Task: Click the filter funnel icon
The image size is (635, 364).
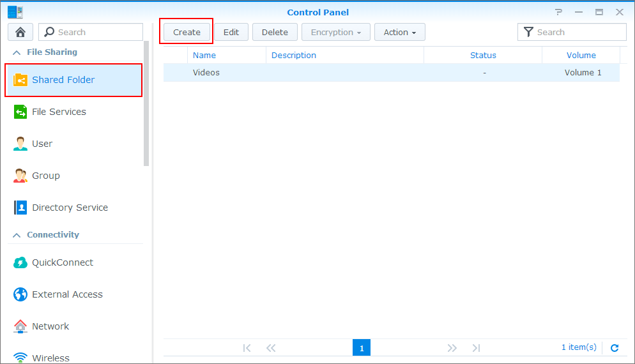Action: [x=528, y=32]
